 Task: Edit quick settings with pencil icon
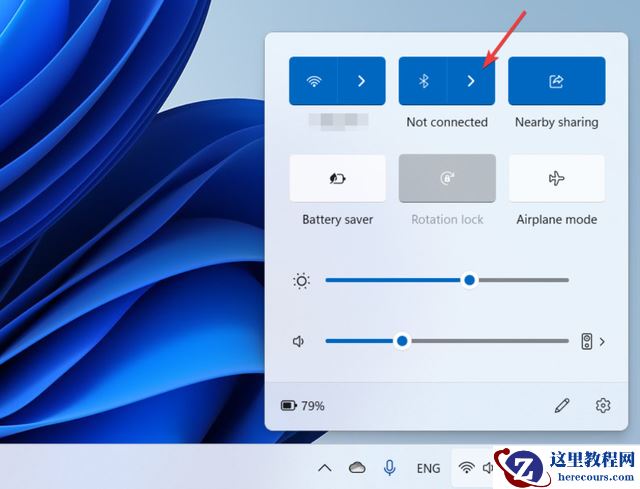(x=562, y=405)
